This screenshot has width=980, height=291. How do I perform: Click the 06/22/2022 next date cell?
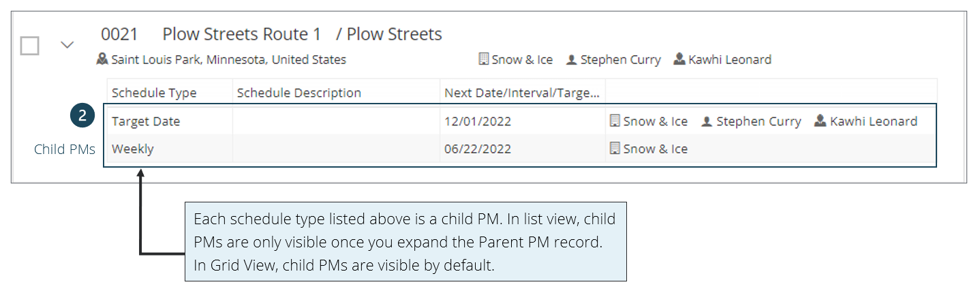(x=478, y=149)
